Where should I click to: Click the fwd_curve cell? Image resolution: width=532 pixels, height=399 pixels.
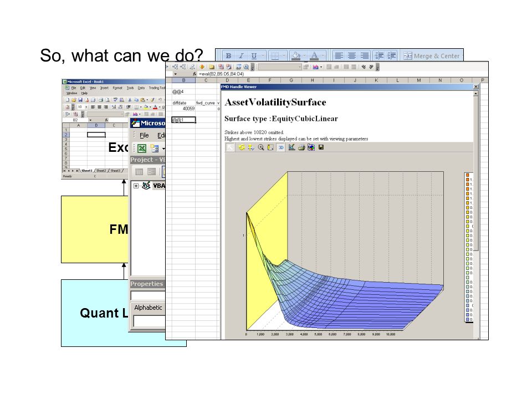click(x=206, y=103)
